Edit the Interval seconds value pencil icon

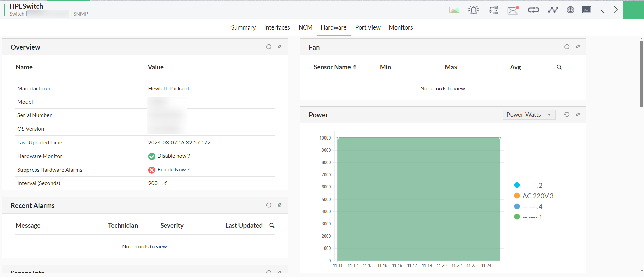[x=164, y=183]
